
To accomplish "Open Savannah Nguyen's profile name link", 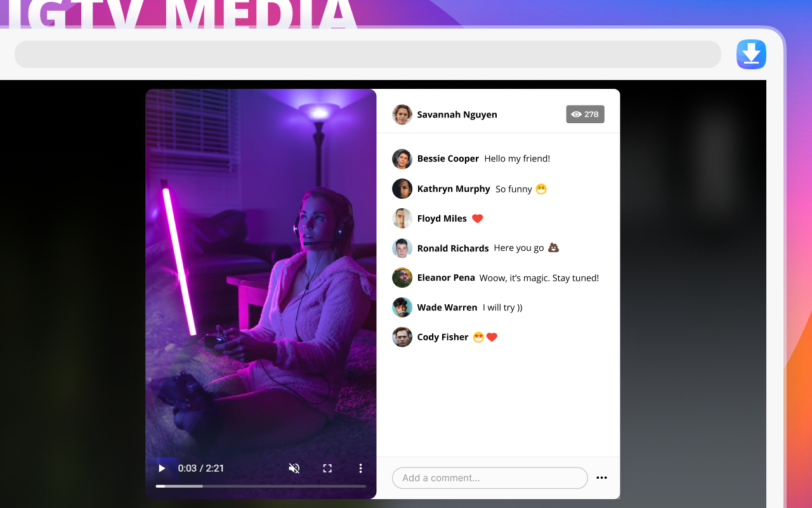I will (457, 115).
